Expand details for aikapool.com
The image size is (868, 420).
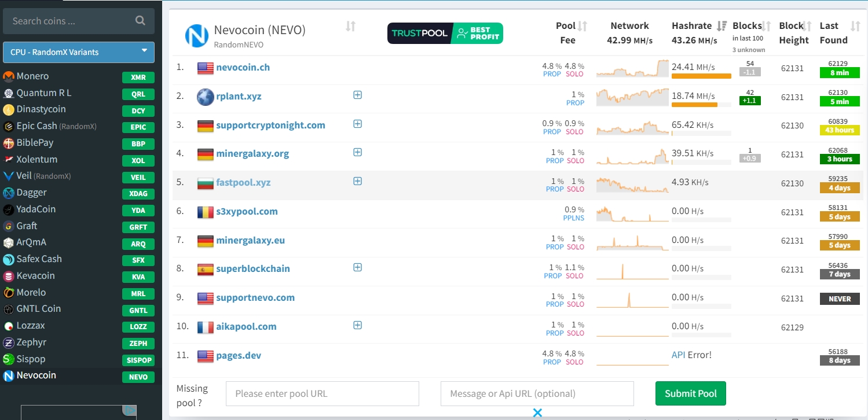click(357, 325)
